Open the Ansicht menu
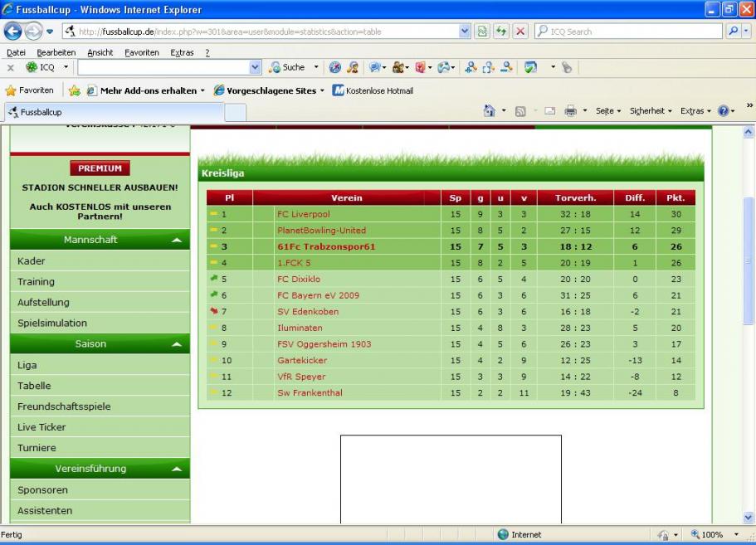Viewport: 756px width, 545px height. click(x=100, y=52)
